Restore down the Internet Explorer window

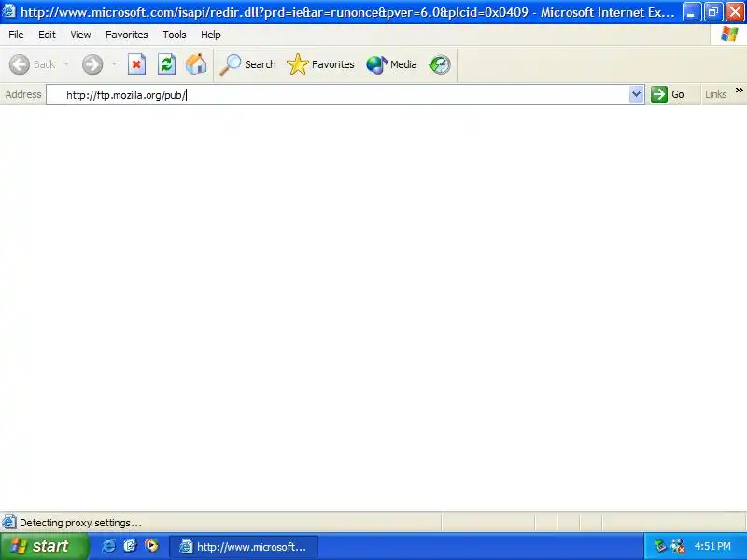[x=713, y=12]
